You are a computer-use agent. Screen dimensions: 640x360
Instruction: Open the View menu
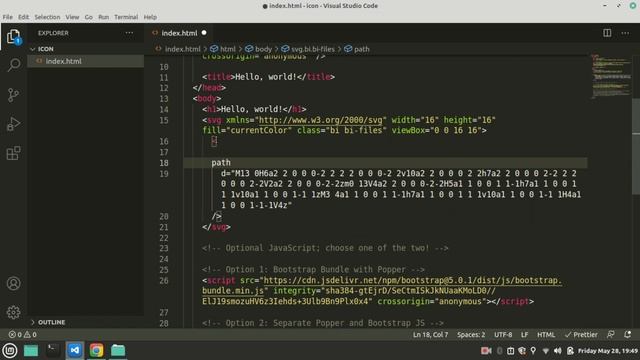(x=72, y=17)
